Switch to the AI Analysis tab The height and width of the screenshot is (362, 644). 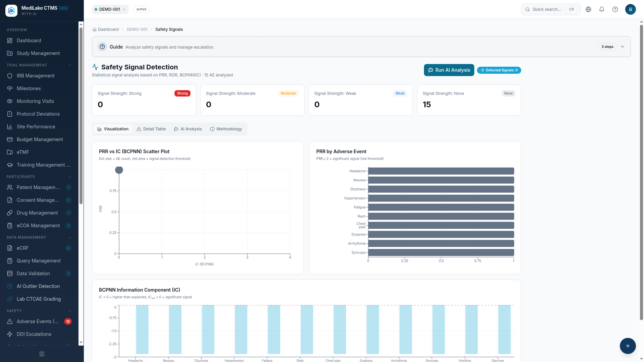click(x=188, y=129)
